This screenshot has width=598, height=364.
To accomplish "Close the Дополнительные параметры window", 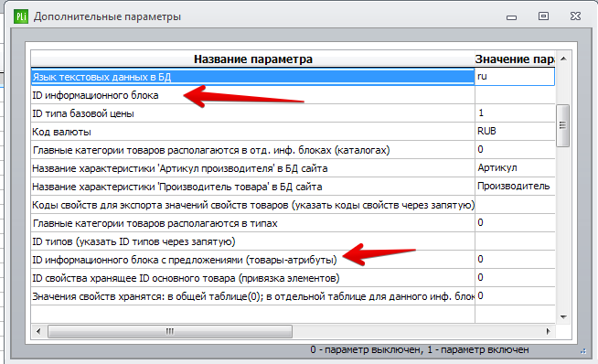I will pyautogui.click(x=575, y=16).
